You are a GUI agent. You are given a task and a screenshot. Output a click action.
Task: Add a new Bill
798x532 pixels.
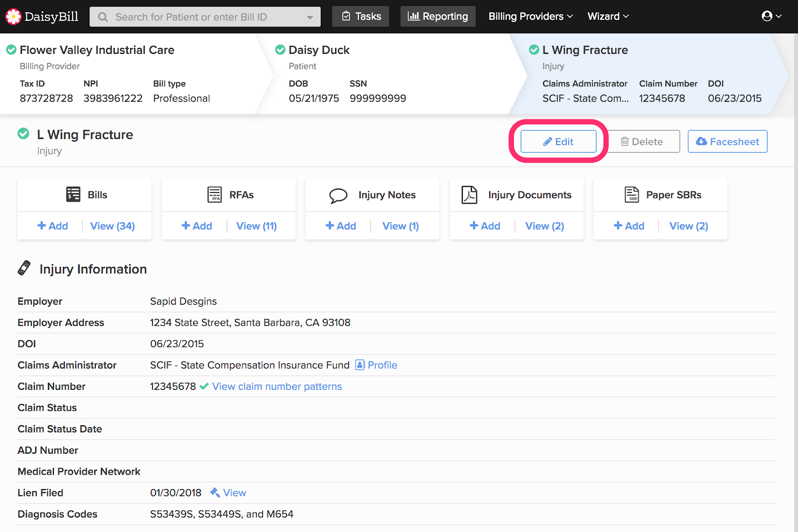[x=52, y=226]
